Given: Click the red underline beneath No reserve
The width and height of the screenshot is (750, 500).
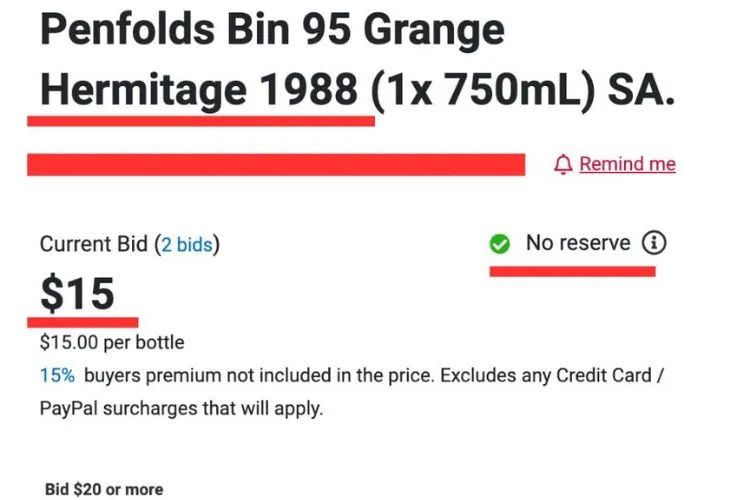Looking at the screenshot, I should coord(572,270).
